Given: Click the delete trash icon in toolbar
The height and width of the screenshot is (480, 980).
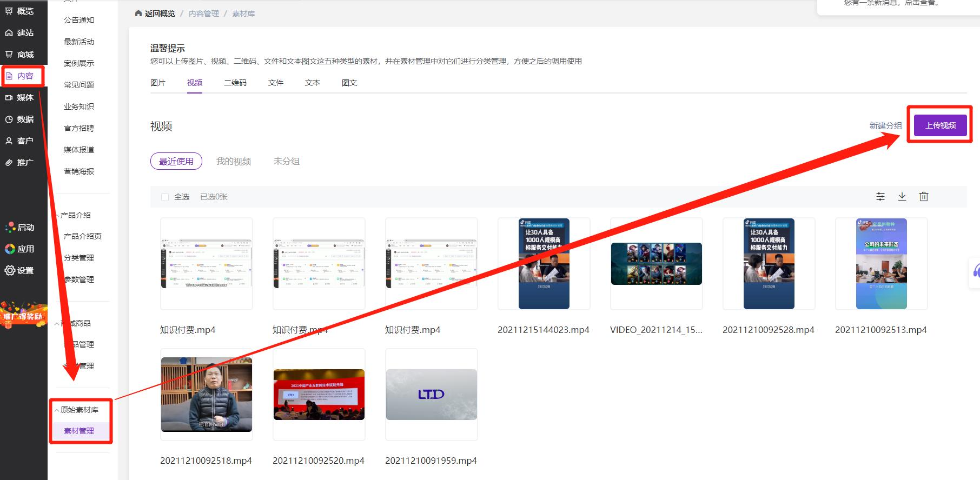Looking at the screenshot, I should click(923, 197).
